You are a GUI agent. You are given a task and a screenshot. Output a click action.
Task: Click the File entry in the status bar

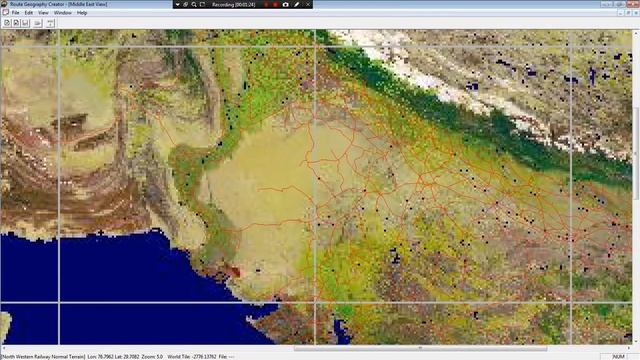[x=226, y=357]
